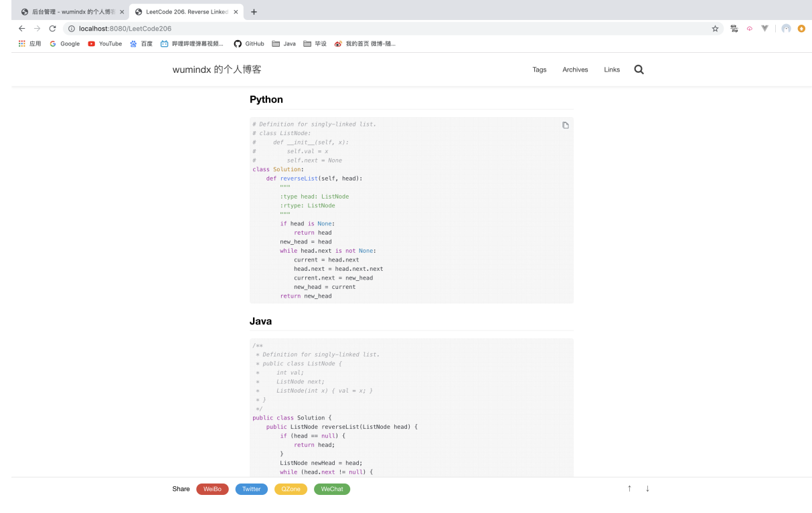Screen dimensions: 812x513
Task: Copy the Python code block
Action: (566, 126)
